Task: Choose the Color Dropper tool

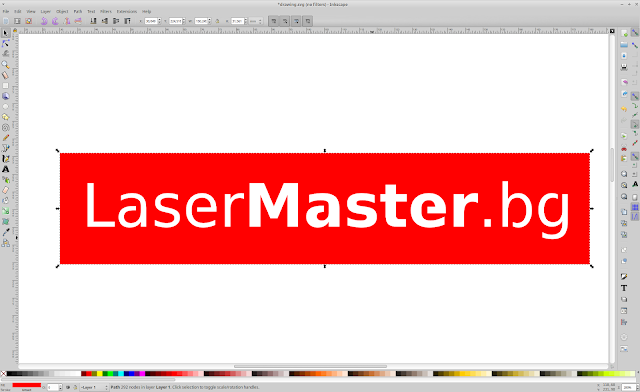Action: (x=6, y=232)
